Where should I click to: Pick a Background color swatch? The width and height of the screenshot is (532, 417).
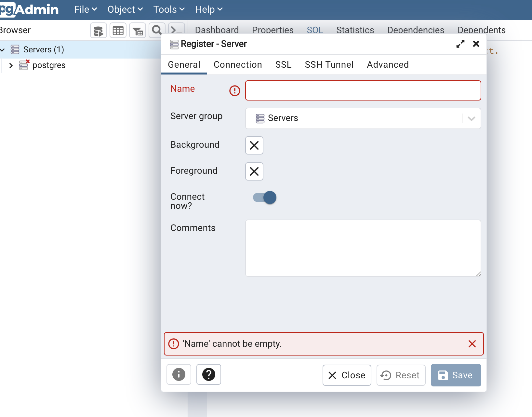click(254, 145)
